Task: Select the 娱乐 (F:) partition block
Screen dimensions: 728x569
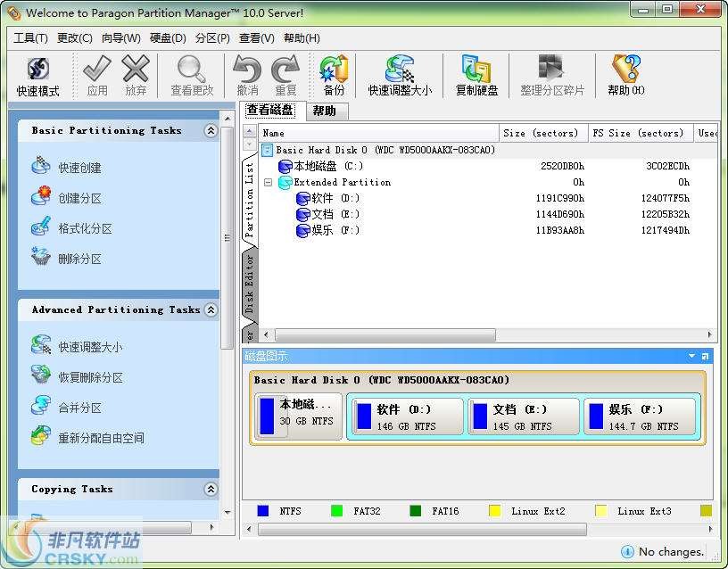Action: (640, 415)
